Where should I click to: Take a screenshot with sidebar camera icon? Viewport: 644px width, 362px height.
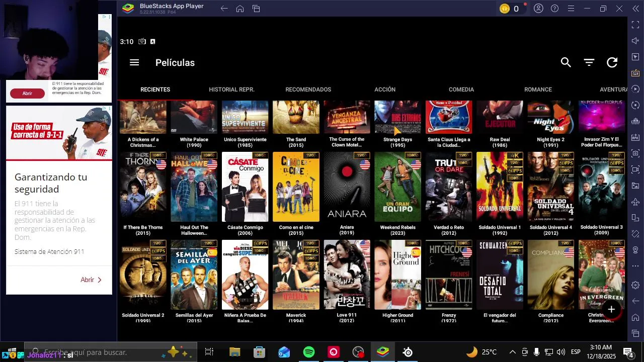(635, 153)
